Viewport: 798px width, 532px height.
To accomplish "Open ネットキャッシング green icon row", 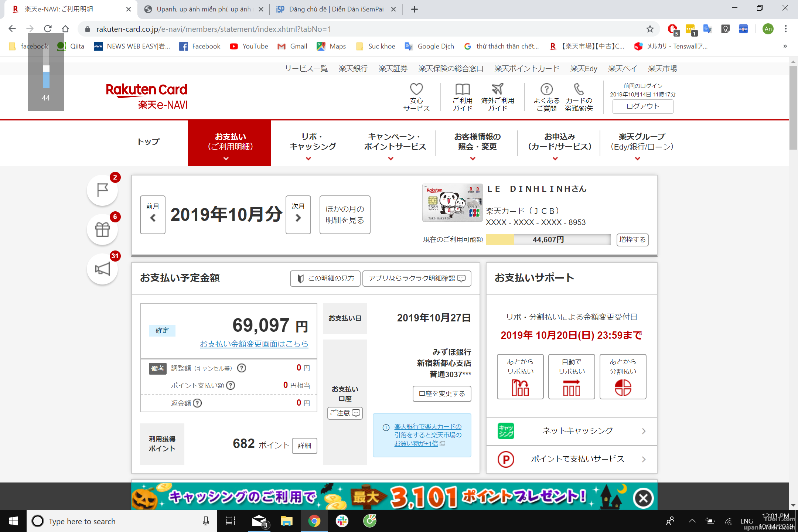I will pos(572,431).
